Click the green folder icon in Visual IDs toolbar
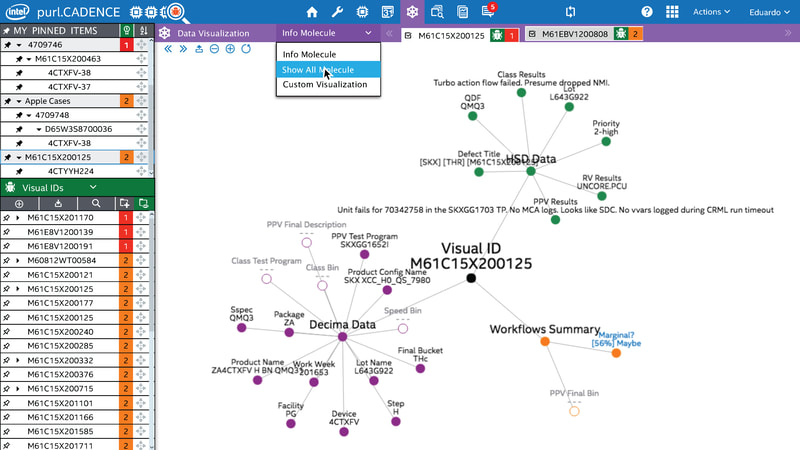The image size is (800, 450). pyautogui.click(x=143, y=204)
